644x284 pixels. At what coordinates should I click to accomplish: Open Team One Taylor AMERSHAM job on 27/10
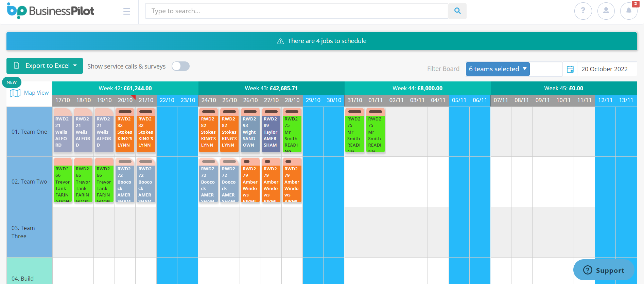point(271,132)
